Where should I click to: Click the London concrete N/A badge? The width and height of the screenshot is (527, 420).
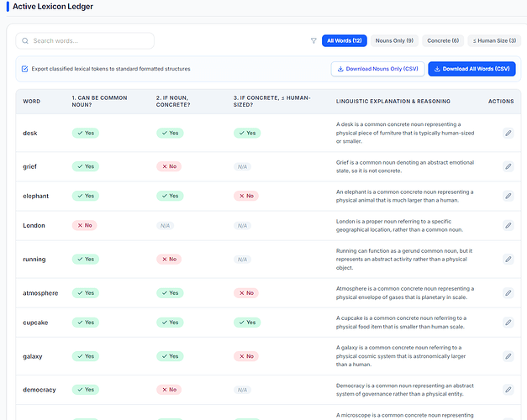165,226
